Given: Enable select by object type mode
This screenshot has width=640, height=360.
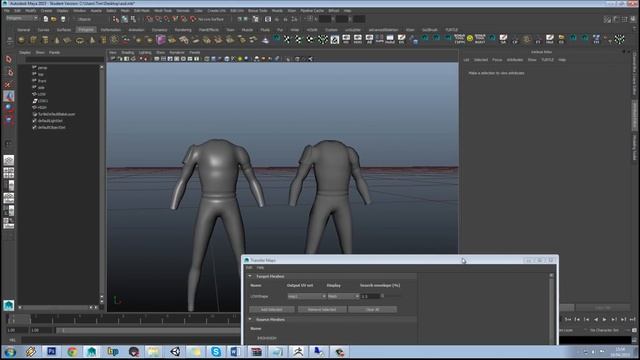Looking at the screenshot, I should point(124,19).
